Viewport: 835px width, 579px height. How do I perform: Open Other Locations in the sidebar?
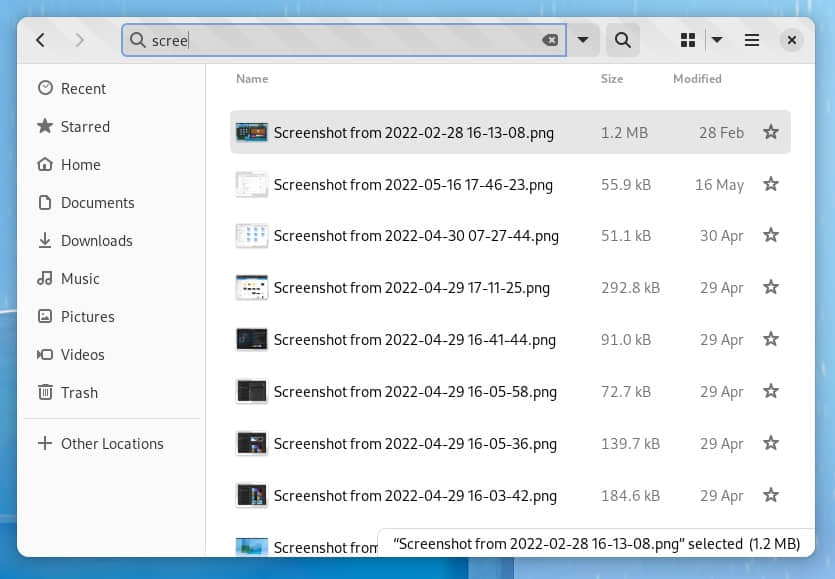[x=111, y=444]
